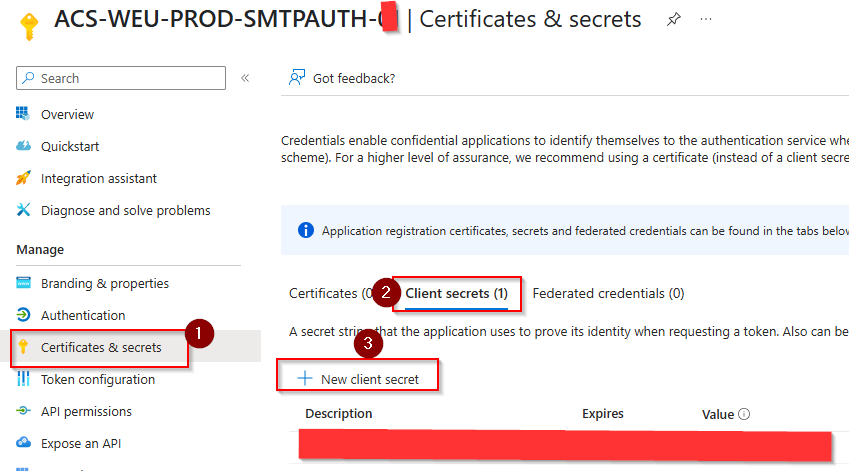
Task: Open the Overview page icon
Action: coord(24,114)
